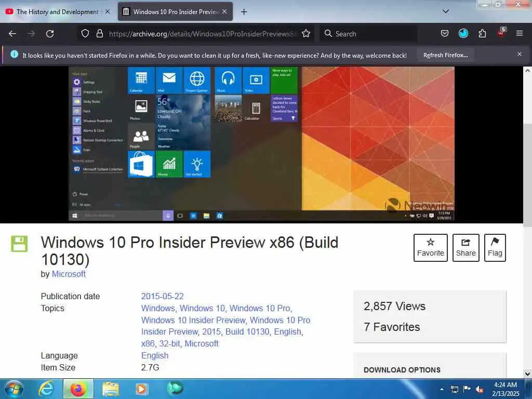Click the 2.7G item size value
The height and width of the screenshot is (399, 532).
[x=150, y=367]
